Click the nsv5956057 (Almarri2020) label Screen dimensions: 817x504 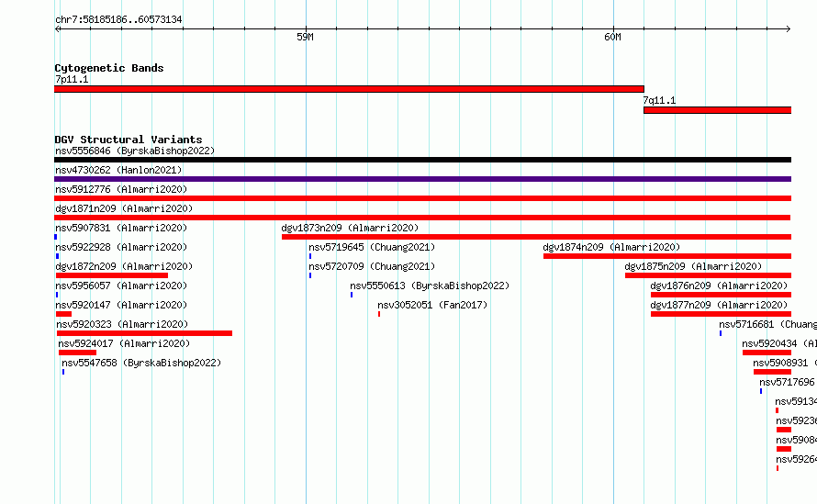tap(121, 286)
